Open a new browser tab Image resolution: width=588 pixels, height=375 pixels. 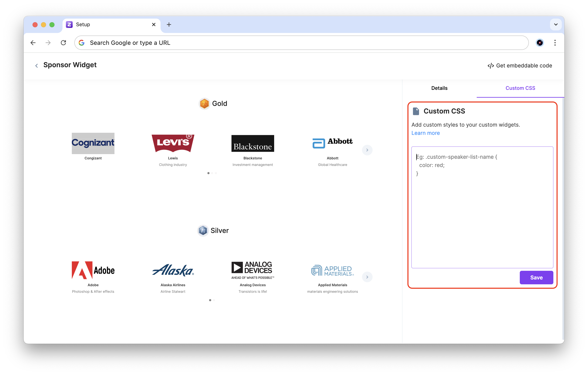[x=169, y=25]
